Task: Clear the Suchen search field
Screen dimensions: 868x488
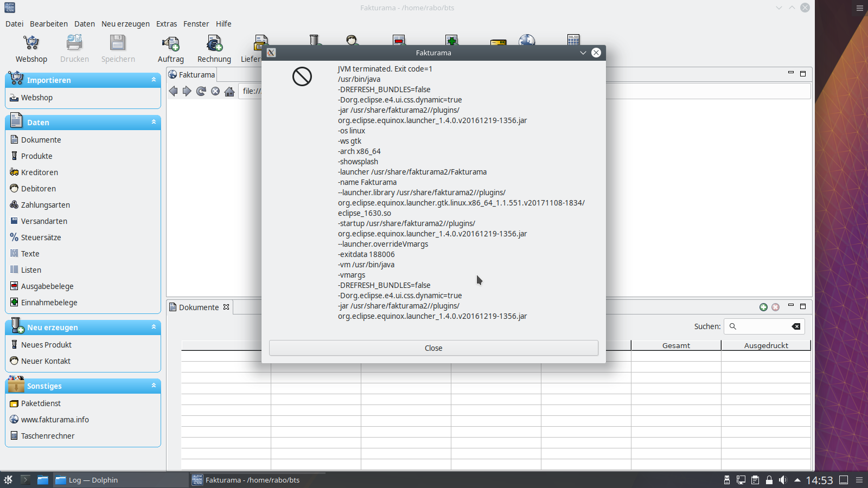Action: [796, 326]
